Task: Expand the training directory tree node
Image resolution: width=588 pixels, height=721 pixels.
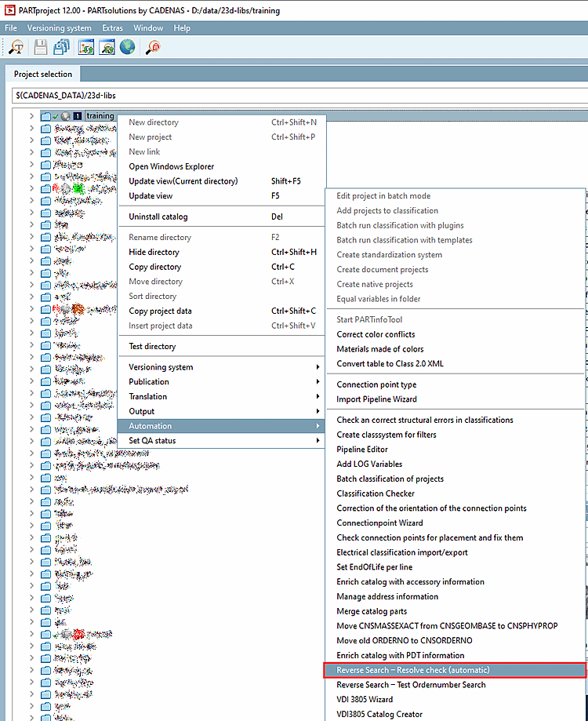Action: pyautogui.click(x=31, y=116)
